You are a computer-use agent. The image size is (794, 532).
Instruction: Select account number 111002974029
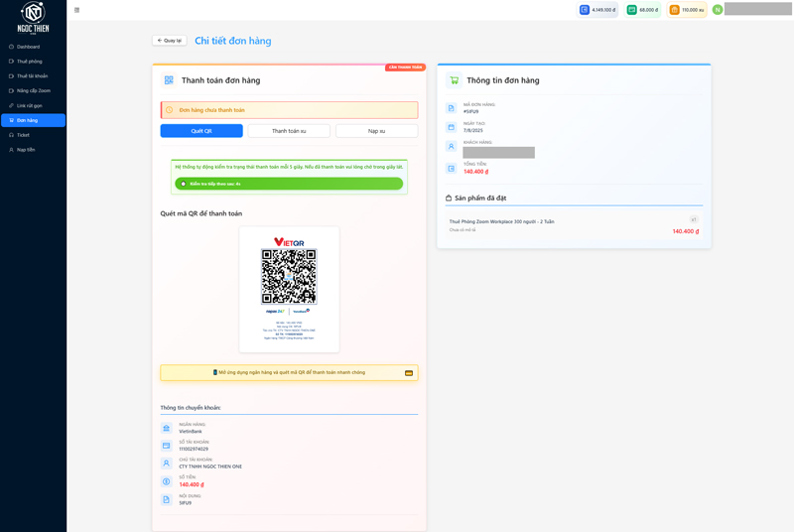(x=194, y=449)
